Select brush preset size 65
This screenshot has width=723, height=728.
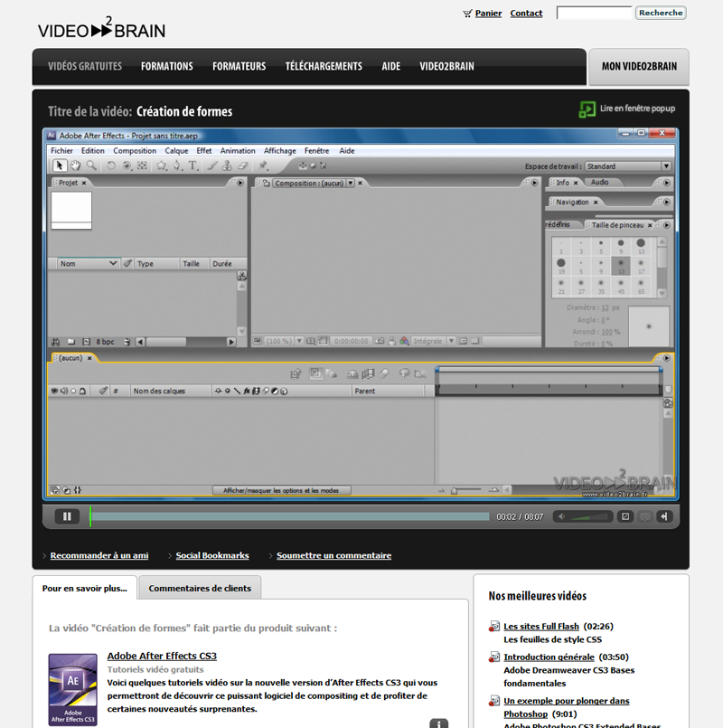641,286
